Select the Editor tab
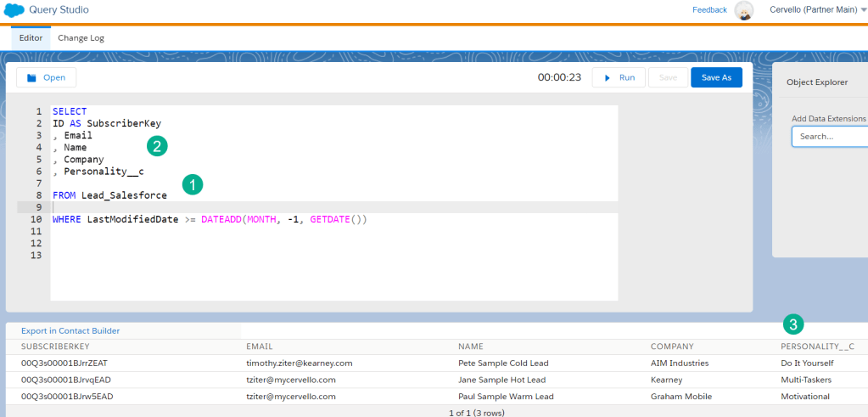 pyautogui.click(x=31, y=38)
